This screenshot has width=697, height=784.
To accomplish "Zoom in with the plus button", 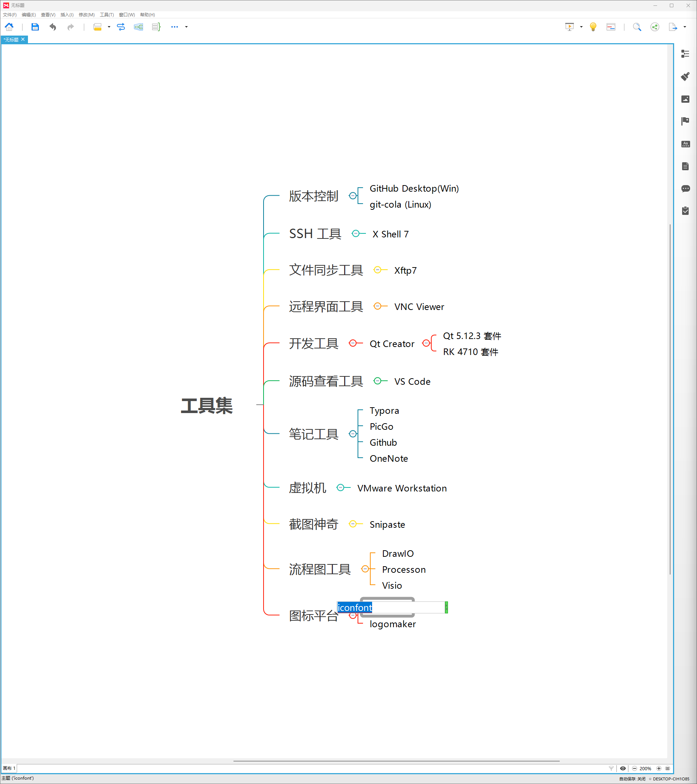I will (659, 768).
